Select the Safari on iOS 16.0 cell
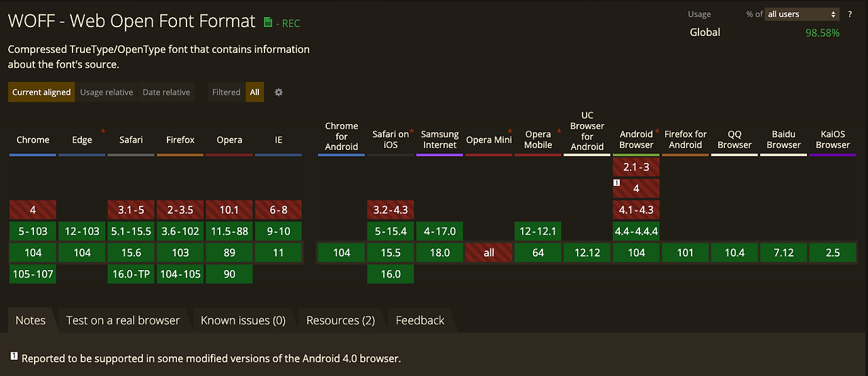 click(x=391, y=274)
